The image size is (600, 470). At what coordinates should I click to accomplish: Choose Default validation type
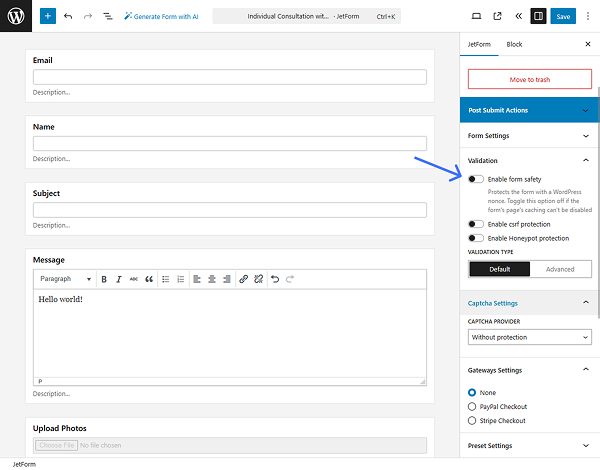tap(499, 269)
